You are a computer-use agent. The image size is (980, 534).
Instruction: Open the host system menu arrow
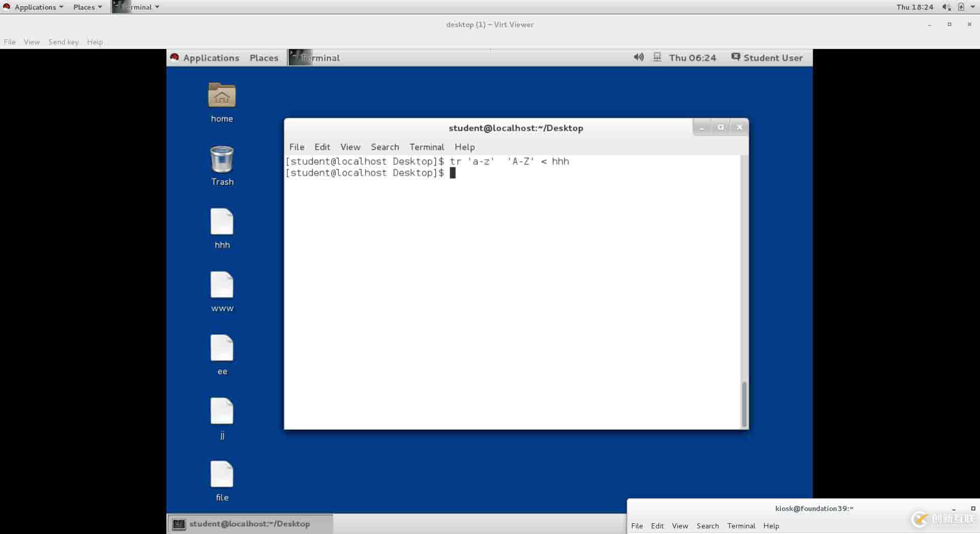[972, 7]
